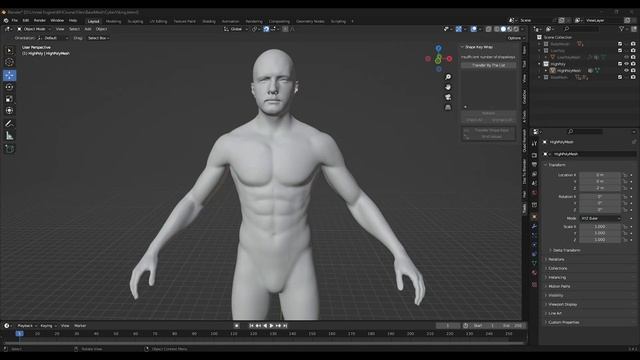Toggle visibility eye of HighPoly collection

[627, 64]
